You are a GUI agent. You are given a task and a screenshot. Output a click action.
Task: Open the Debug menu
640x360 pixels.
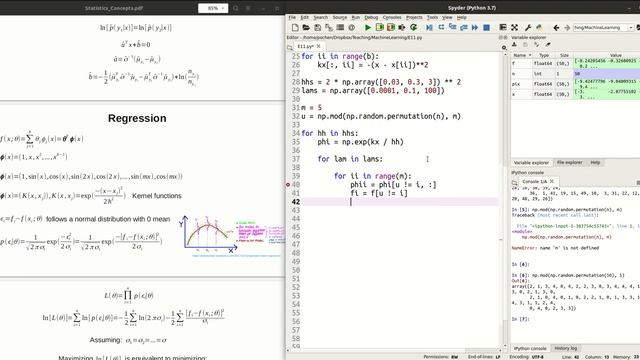click(371, 18)
